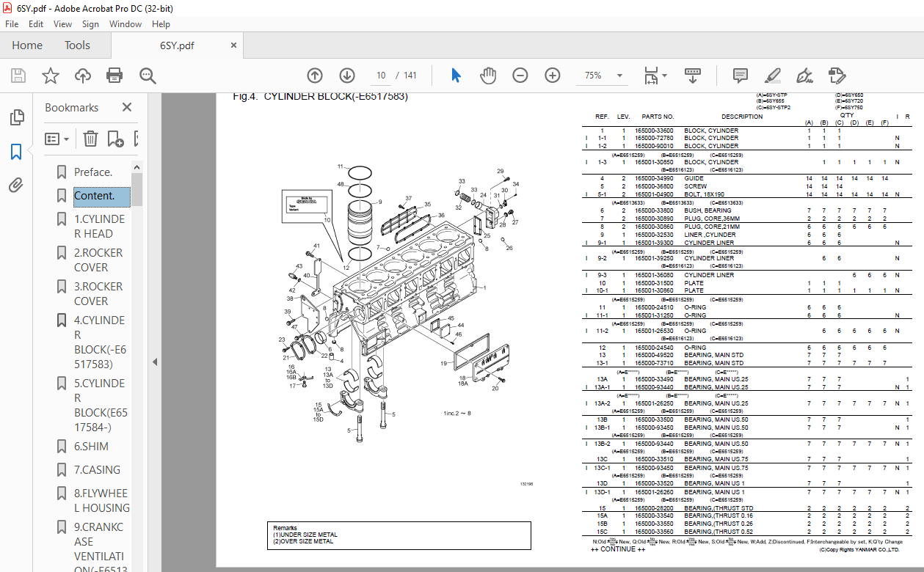Open the fit page options tool

(x=655, y=76)
